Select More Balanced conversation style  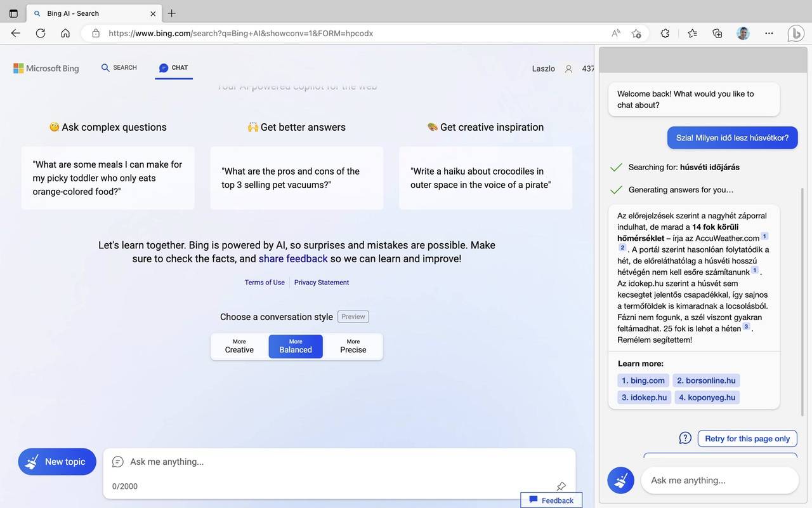[x=296, y=347]
